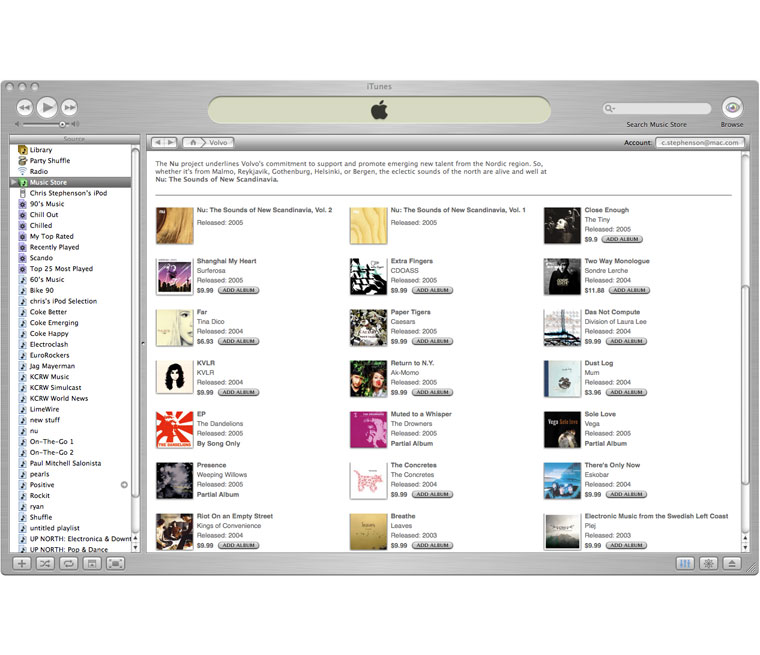Open the KVLR album cover
Image resolution: width=760 pixels, height=655 pixels.
174,379
